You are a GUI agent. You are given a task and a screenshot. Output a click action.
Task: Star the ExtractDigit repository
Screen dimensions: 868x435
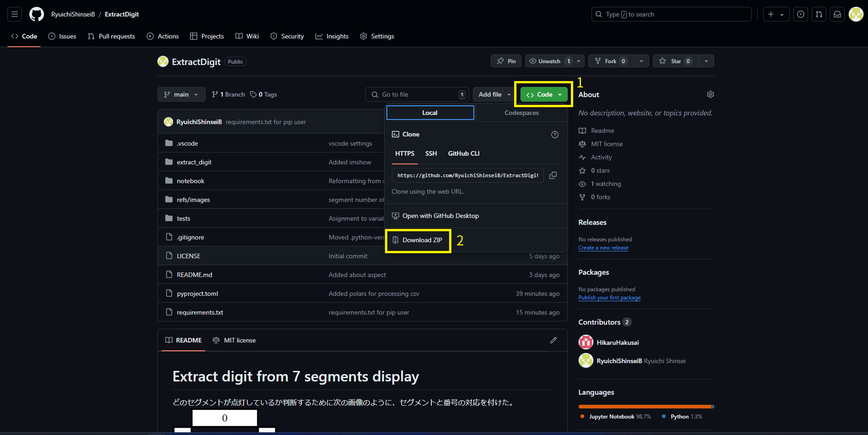(x=675, y=61)
